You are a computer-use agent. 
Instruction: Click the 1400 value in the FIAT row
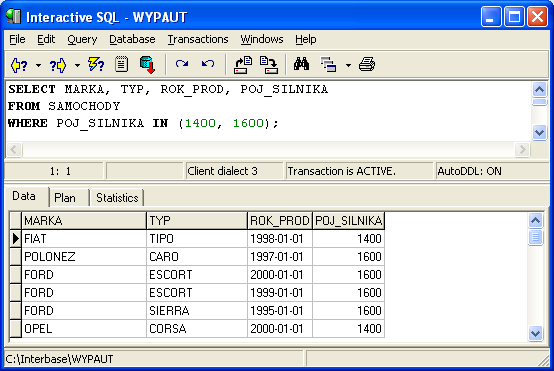coord(349,239)
